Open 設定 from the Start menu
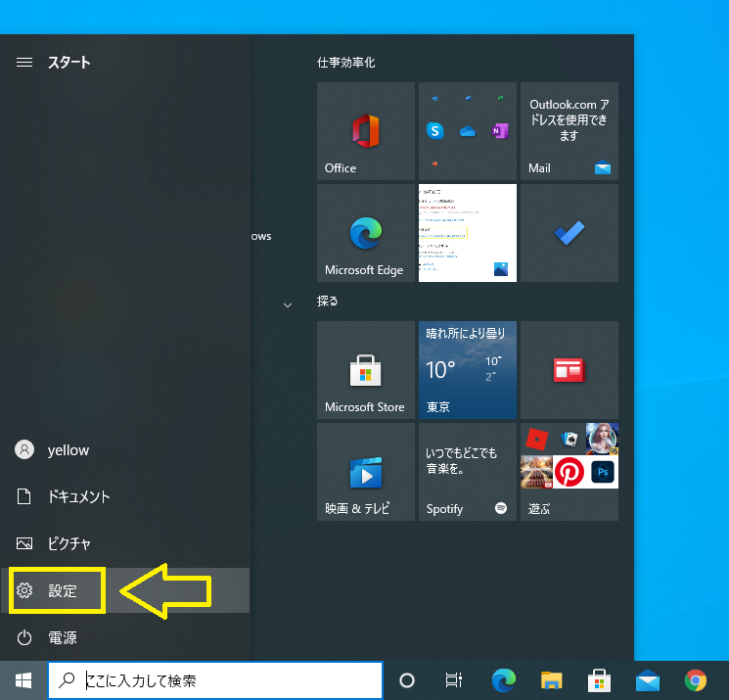Screen dimensions: 729x700 point(124,590)
